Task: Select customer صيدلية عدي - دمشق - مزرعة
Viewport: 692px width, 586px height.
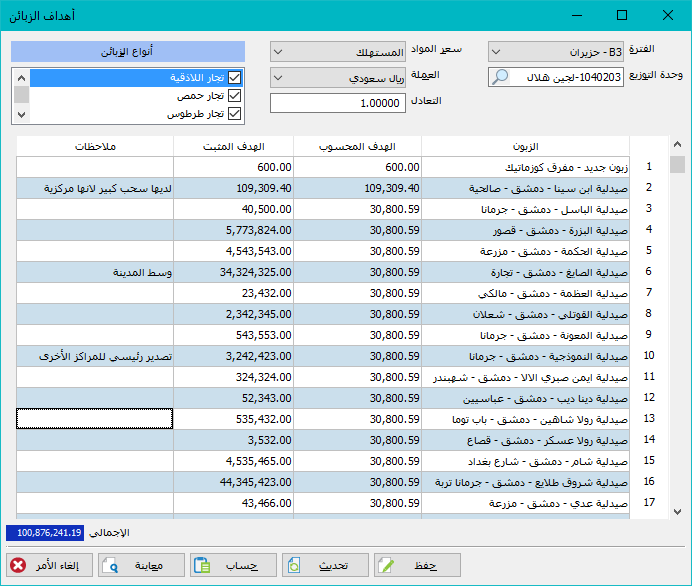Action: click(x=525, y=503)
